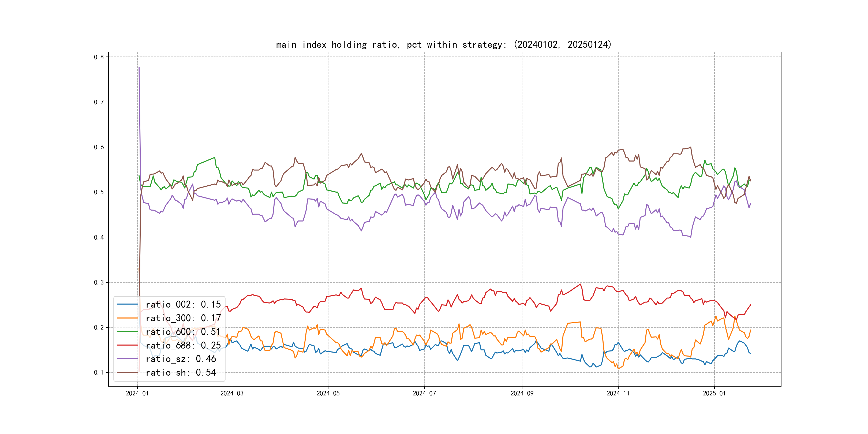Click the 2024-01 x-axis tick label
This screenshot has height=434, width=868.
[x=137, y=393]
